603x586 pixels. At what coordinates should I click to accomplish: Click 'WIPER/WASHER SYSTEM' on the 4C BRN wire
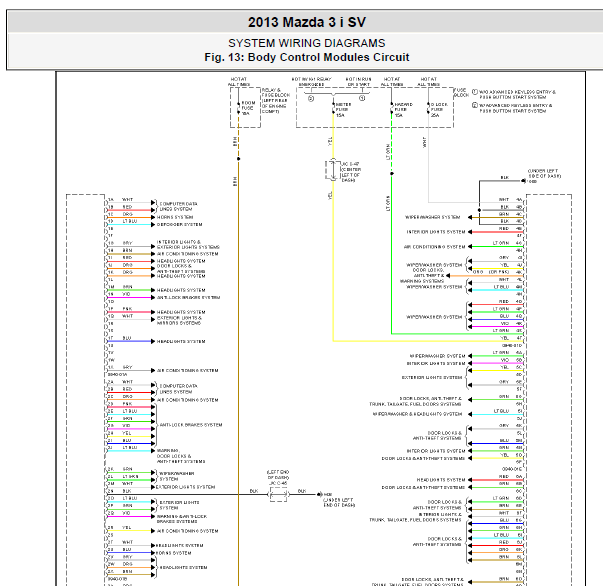point(433,217)
